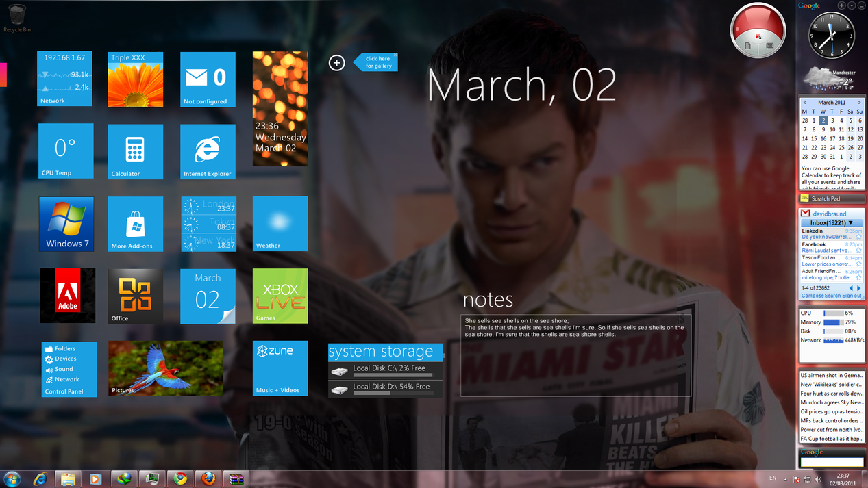
Task: Open 'Murdoch agrees Sky New...' news headline
Action: [x=832, y=402]
